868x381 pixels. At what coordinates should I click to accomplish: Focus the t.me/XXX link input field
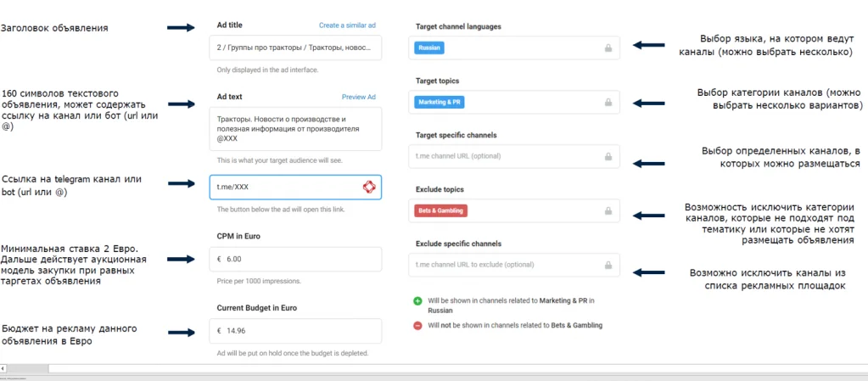pos(284,187)
